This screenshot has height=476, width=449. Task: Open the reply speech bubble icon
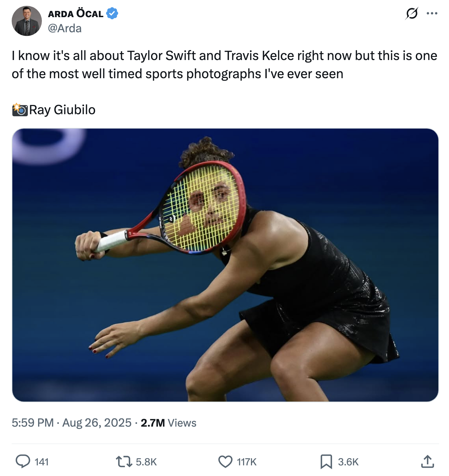point(23,461)
